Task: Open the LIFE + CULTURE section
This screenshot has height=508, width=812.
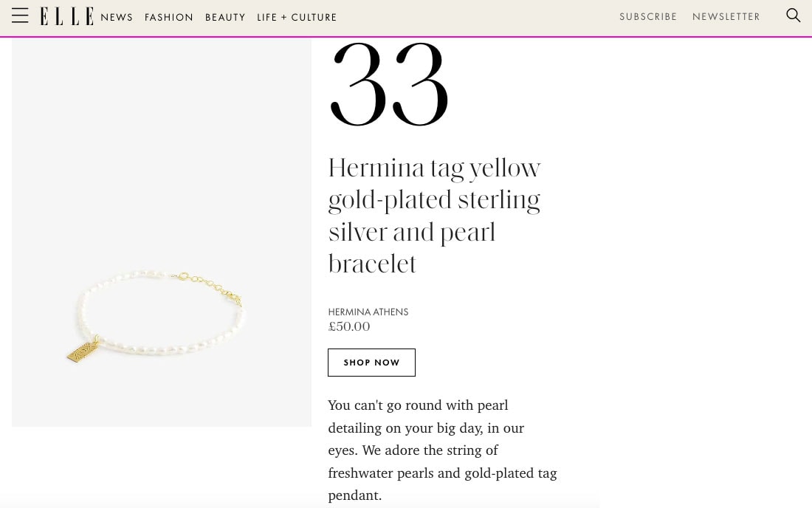Action: (297, 17)
